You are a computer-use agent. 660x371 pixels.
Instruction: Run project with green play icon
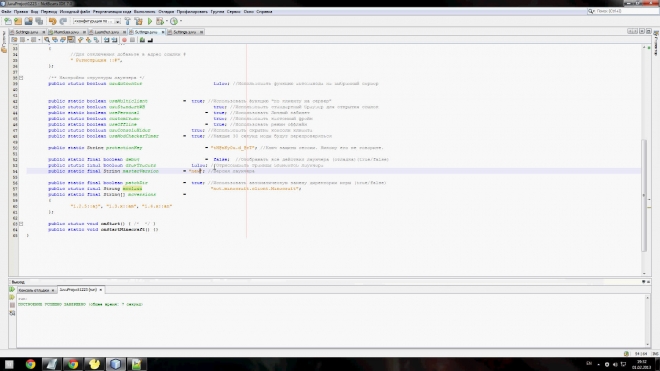pyautogui.click(x=150, y=21)
